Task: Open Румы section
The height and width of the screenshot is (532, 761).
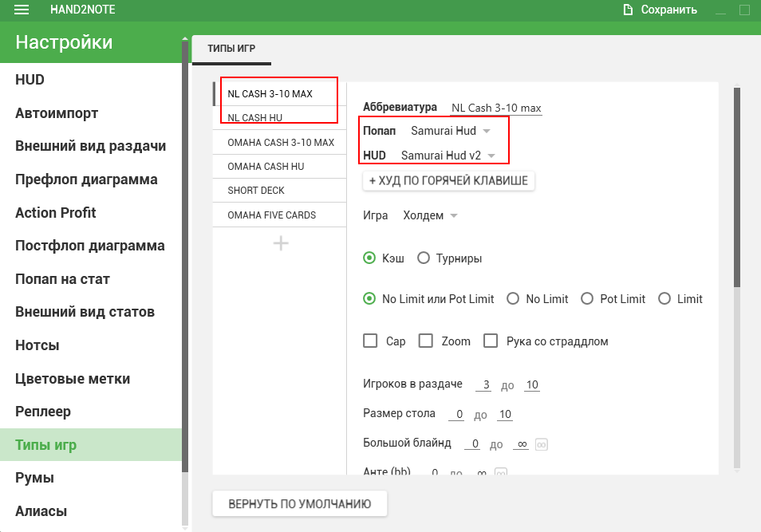Action: [91, 478]
